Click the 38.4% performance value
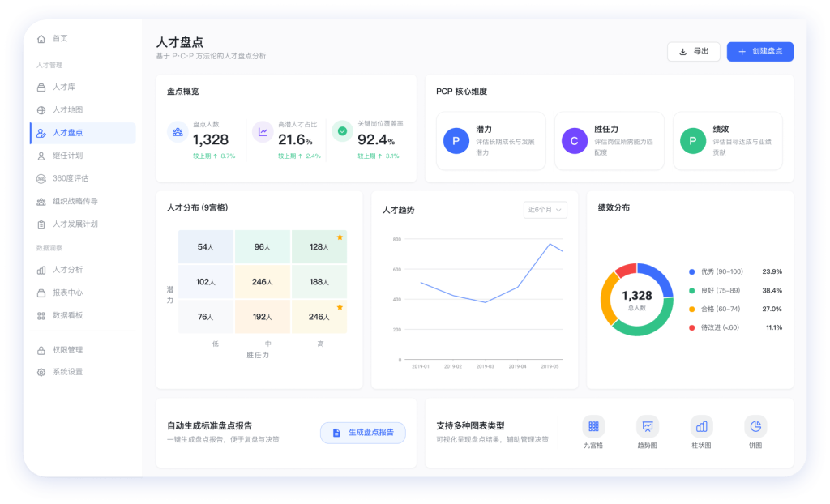This screenshot has height=504, width=830. (x=772, y=291)
